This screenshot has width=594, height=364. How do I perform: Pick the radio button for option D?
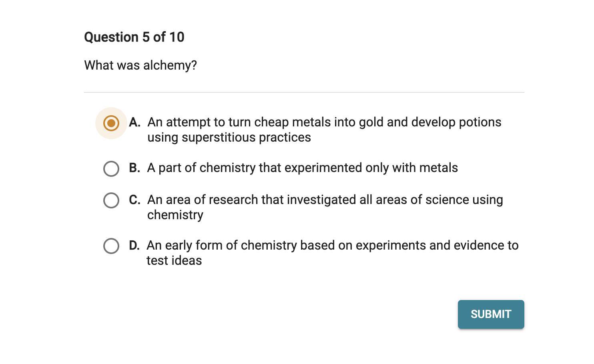coord(111,246)
